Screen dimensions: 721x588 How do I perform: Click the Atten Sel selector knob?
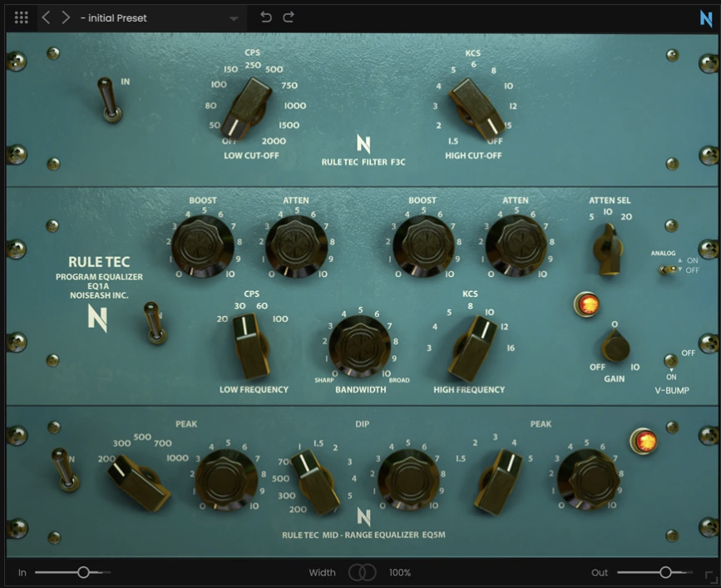[x=609, y=250]
